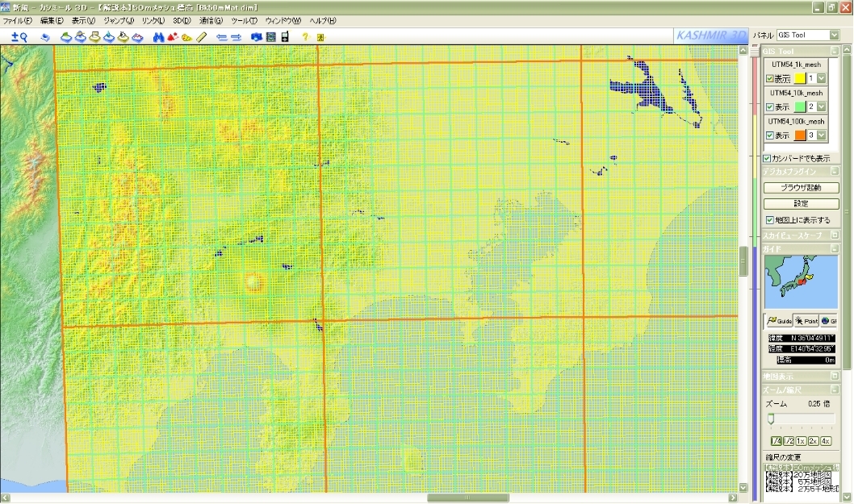The width and height of the screenshot is (854, 504).
Task: Toggle the 地図上に表示する checkbox
Action: pyautogui.click(x=769, y=219)
